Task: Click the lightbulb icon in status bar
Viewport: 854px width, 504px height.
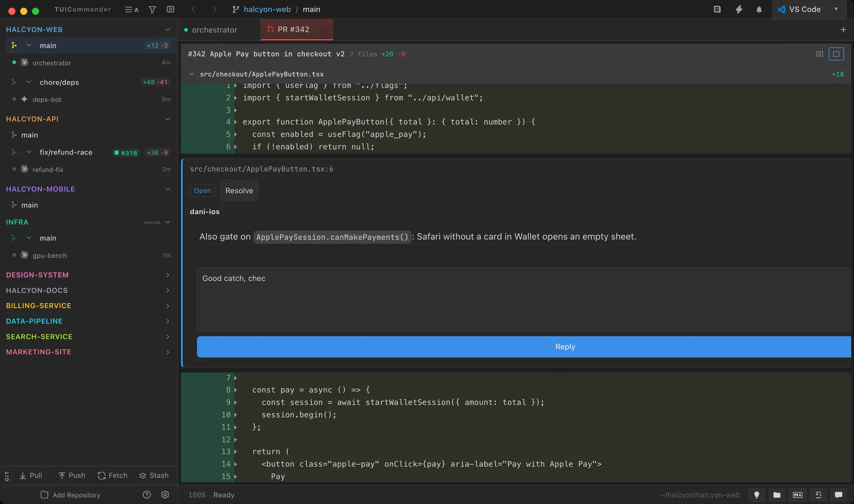Action: (757, 495)
